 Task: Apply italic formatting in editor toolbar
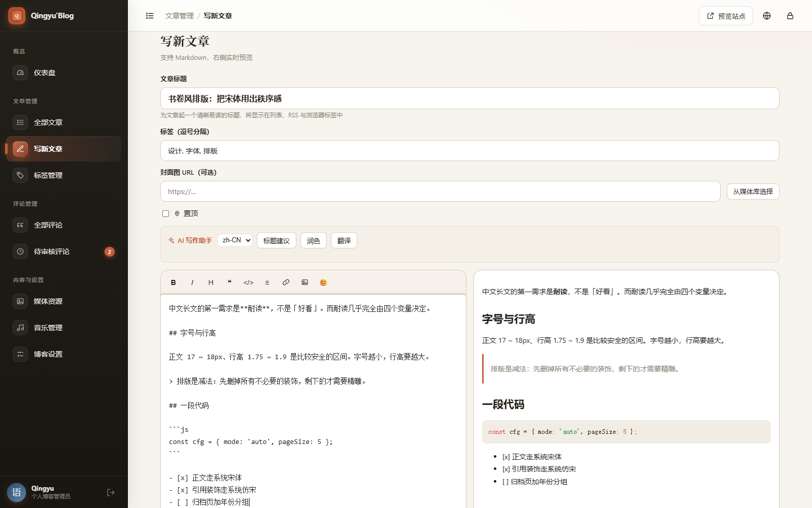click(192, 282)
